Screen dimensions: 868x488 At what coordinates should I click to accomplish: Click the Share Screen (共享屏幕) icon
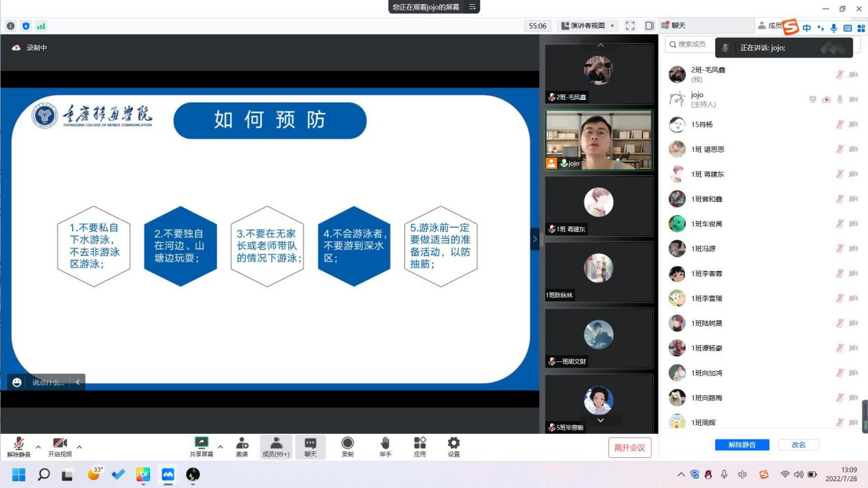click(x=201, y=444)
